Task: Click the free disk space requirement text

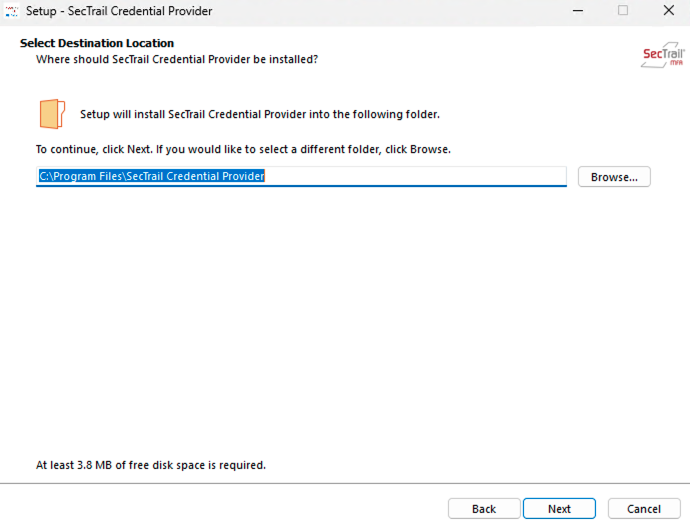Action: click(151, 465)
